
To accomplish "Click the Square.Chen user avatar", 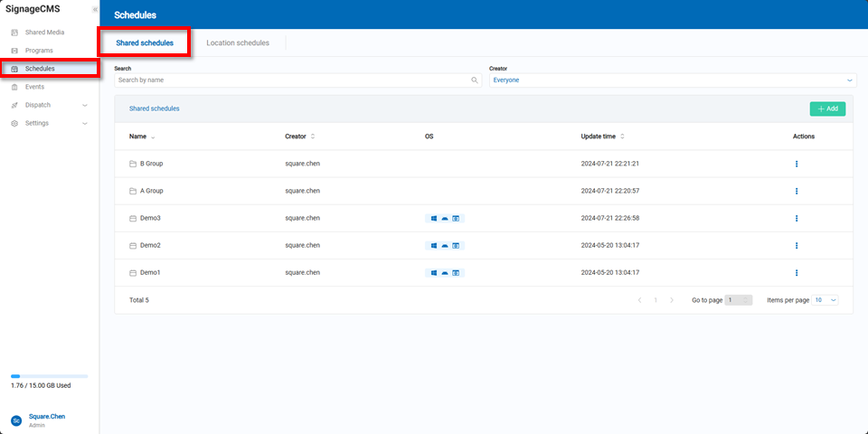I will click(x=16, y=420).
